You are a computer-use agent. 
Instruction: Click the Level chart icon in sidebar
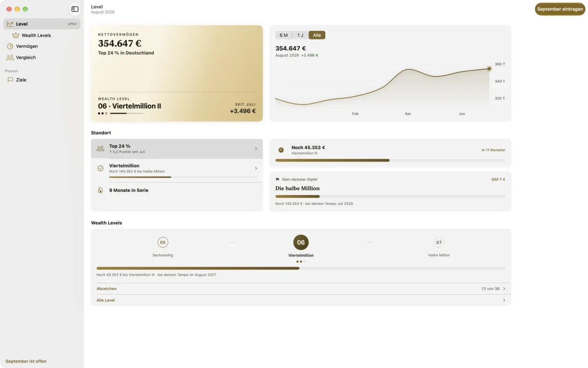tap(10, 23)
